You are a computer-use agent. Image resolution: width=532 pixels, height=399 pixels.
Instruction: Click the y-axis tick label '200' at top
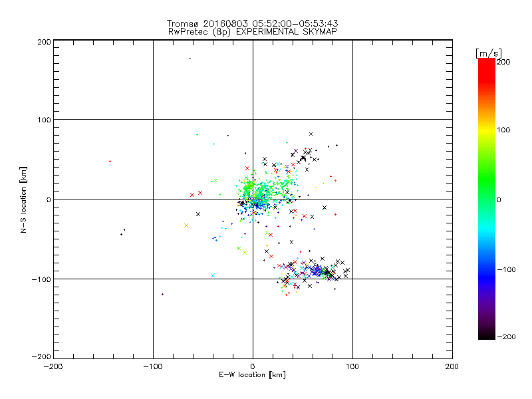[x=44, y=42]
